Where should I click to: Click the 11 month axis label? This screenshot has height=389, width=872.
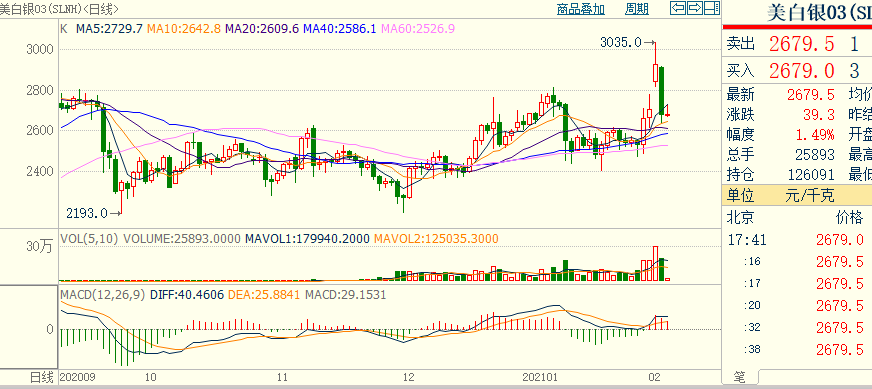(x=283, y=377)
